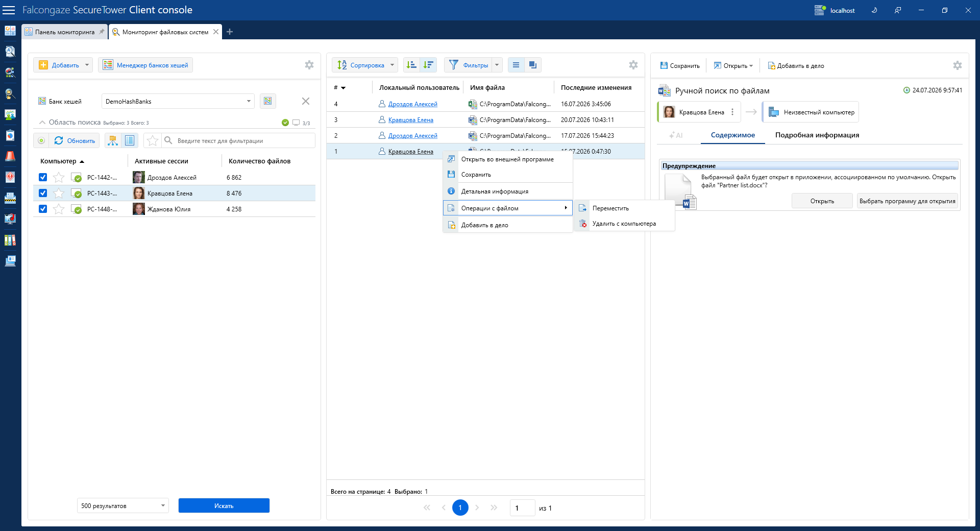Image resolution: width=980 pixels, height=531 pixels.
Task: Open the Добавить dropdown arrow
Action: [x=87, y=65]
